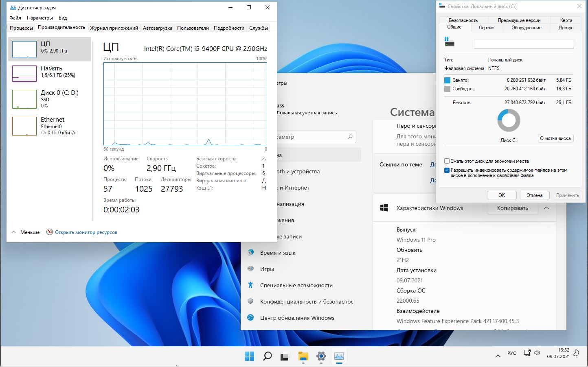Open the Файл menu in Task Manager

[x=15, y=18]
